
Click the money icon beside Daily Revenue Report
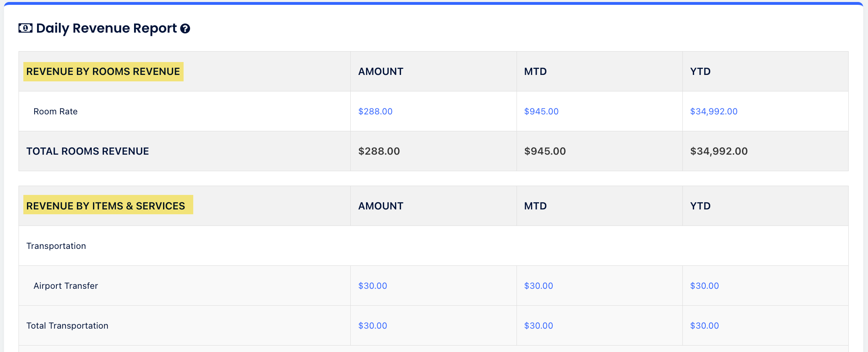tap(25, 28)
